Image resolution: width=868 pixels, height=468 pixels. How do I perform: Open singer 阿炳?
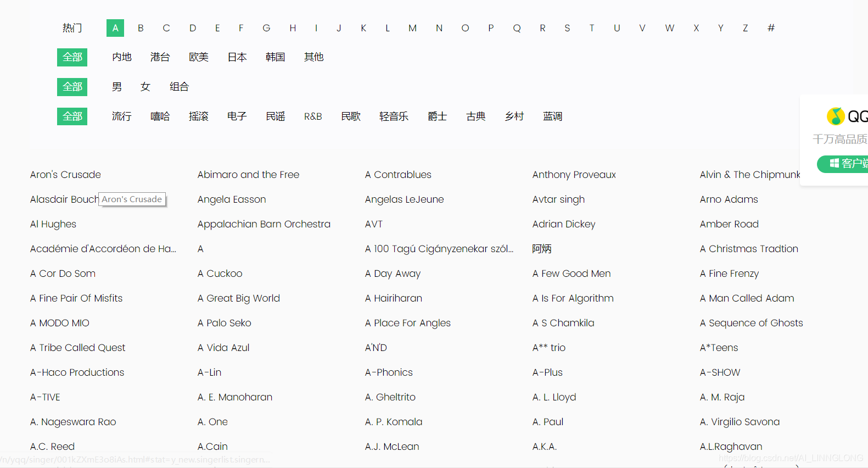[541, 249]
